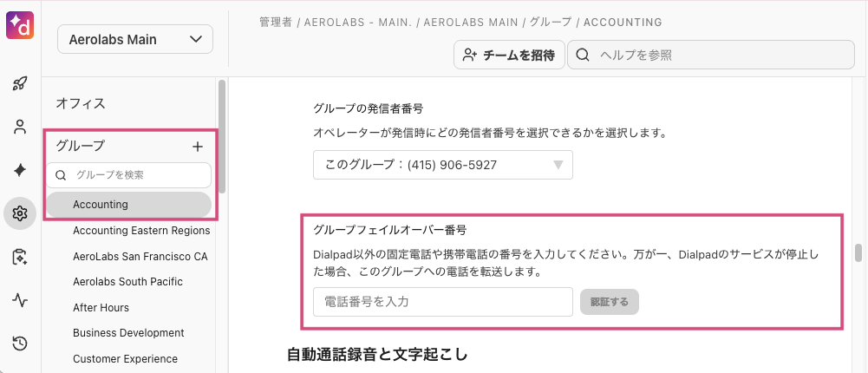Click the failover phone number input field
Viewport: 868px width, 373px height.
442,302
